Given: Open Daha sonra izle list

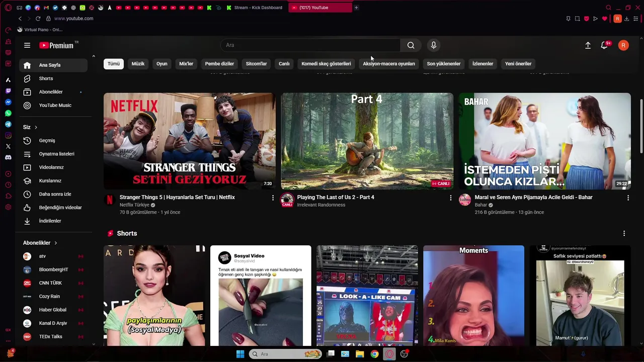Looking at the screenshot, I should click(x=53, y=194).
